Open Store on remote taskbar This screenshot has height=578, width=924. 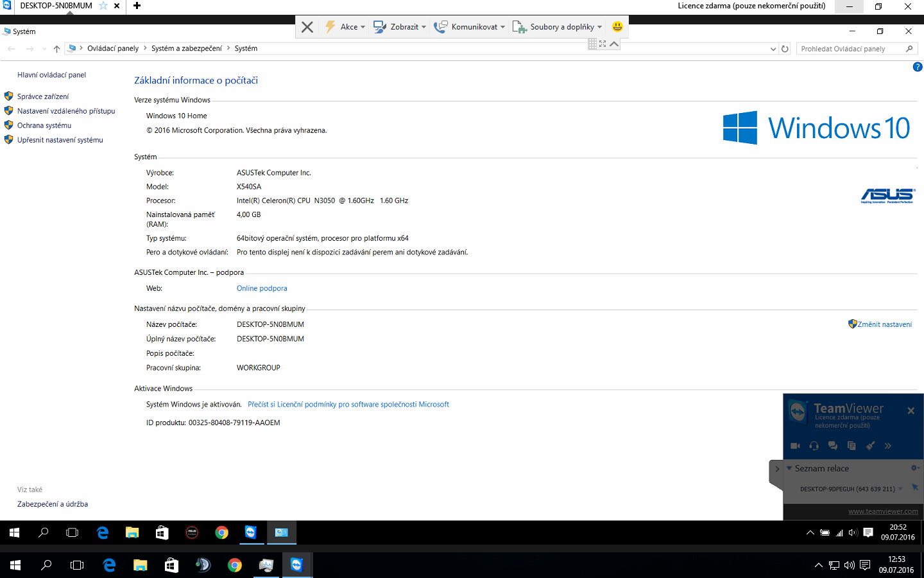(x=162, y=532)
